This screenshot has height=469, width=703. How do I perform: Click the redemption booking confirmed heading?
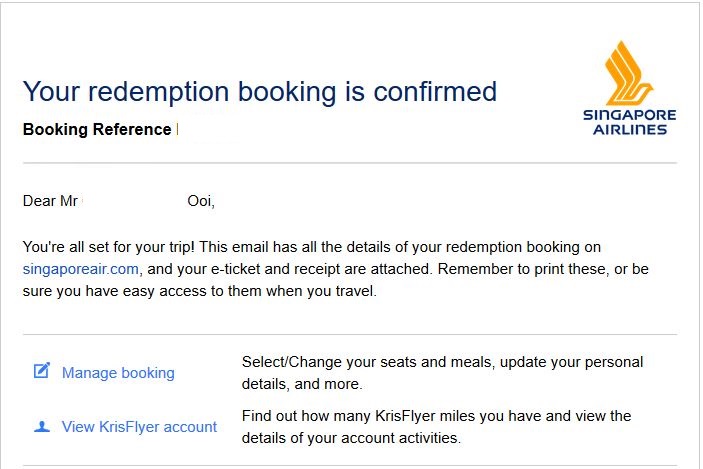pos(260,92)
